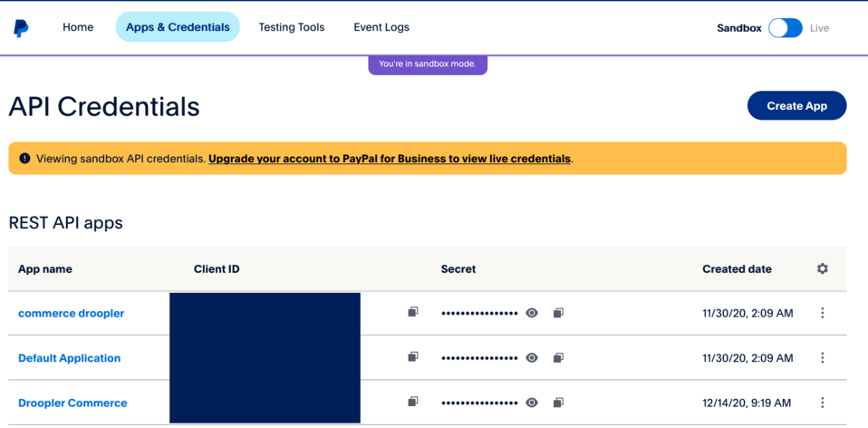Click the 12/14/20, 9:19 AM date cell
The image size is (868, 428).
click(747, 403)
